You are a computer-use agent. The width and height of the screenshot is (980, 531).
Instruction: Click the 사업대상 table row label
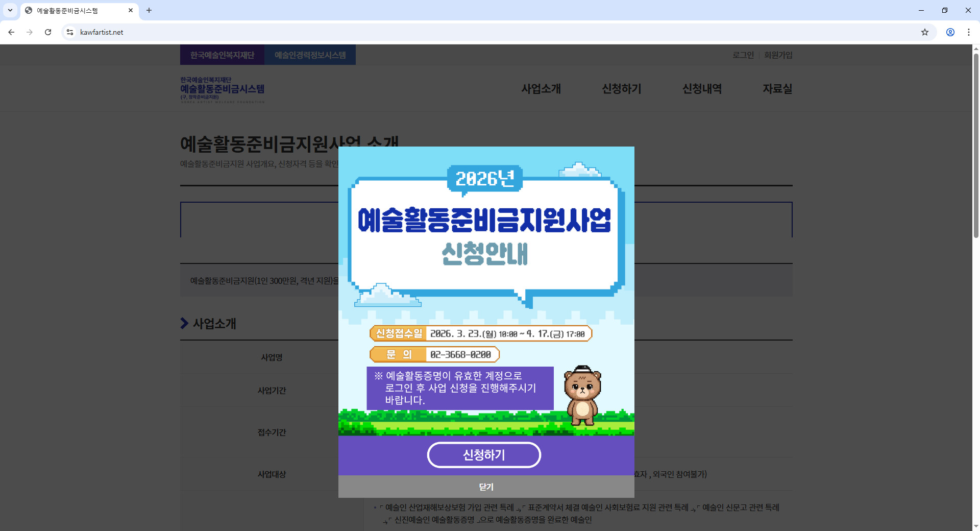[272, 474]
